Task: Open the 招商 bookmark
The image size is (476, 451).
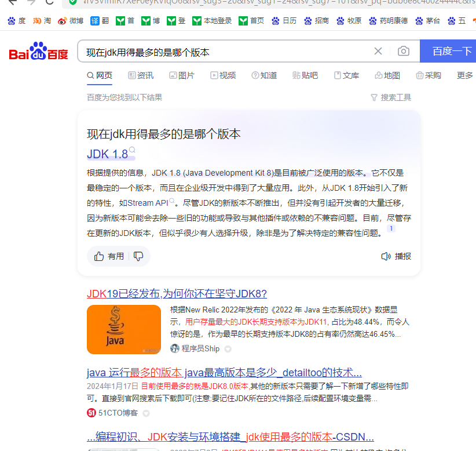Action: (316, 21)
